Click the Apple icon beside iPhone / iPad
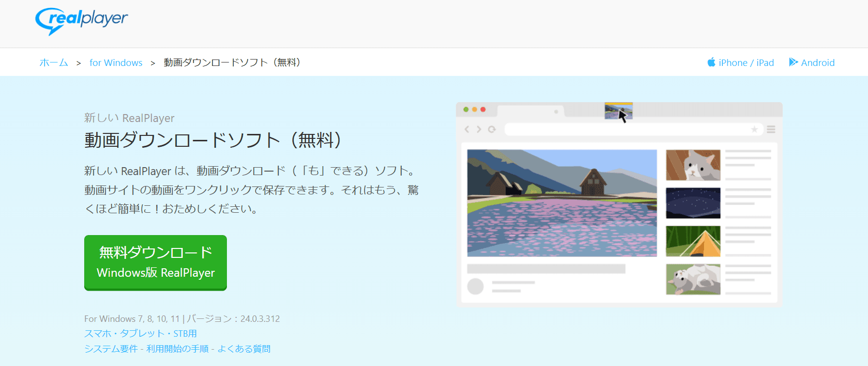Image resolution: width=868 pixels, height=366 pixels. pos(711,62)
